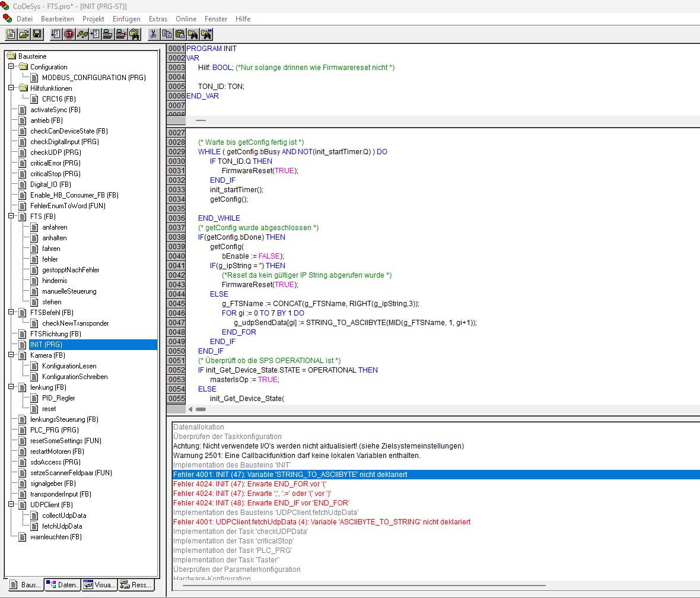Click the Cut scissors icon

point(154,34)
